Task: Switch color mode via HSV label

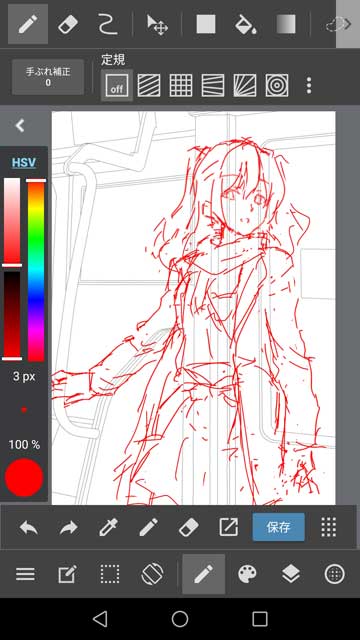Action: click(24, 162)
